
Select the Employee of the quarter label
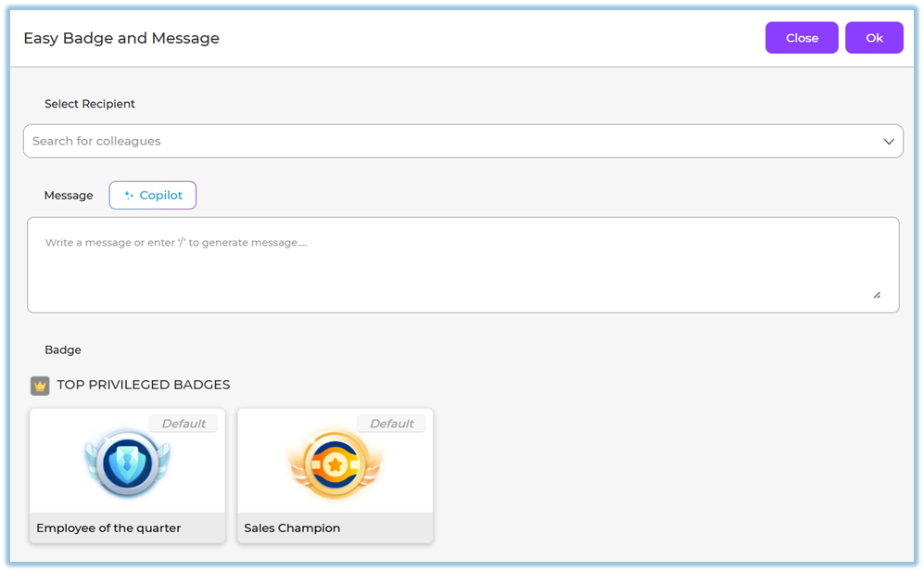point(108,528)
